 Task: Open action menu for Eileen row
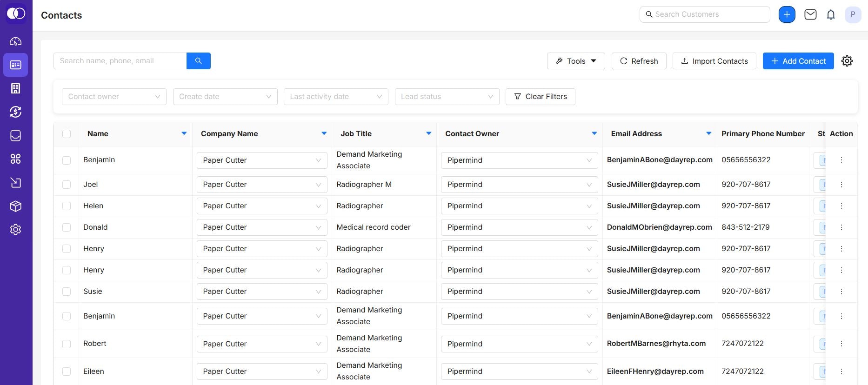(841, 372)
